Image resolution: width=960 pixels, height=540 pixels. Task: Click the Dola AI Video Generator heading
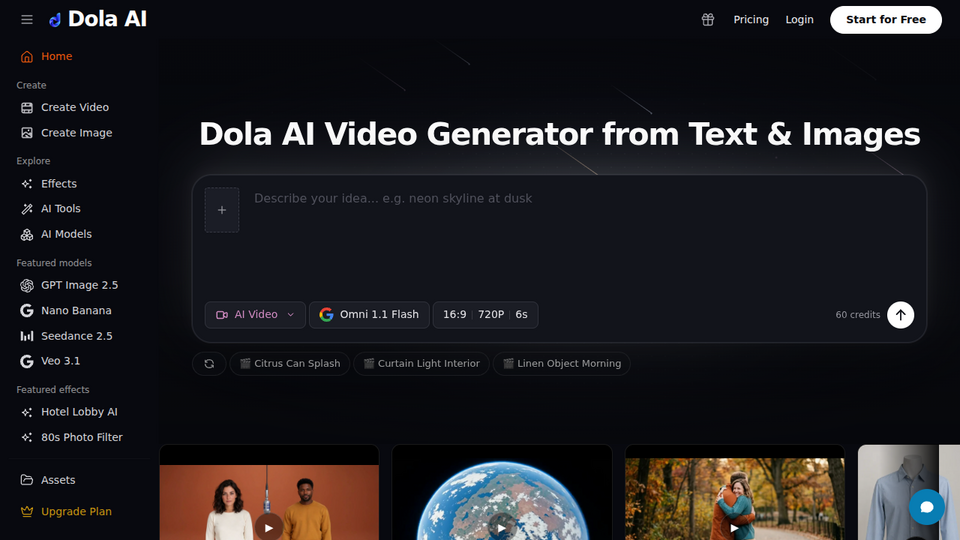coord(560,134)
